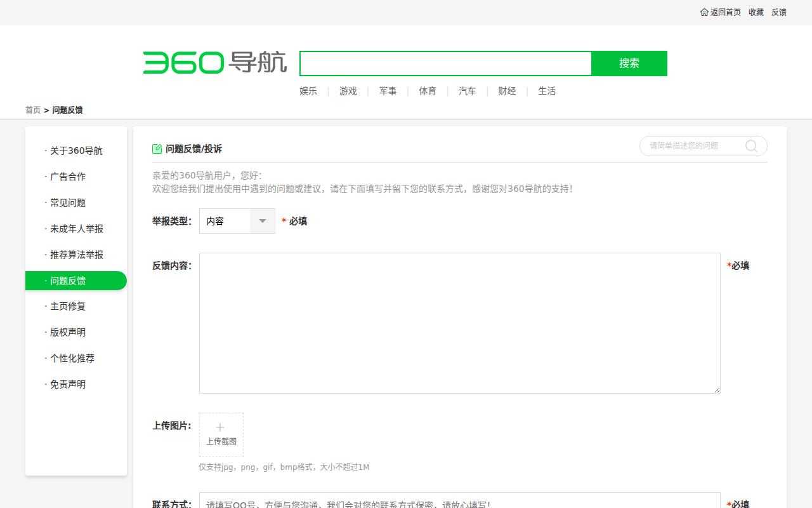Open 关于360导航 in the sidebar

tap(76, 151)
